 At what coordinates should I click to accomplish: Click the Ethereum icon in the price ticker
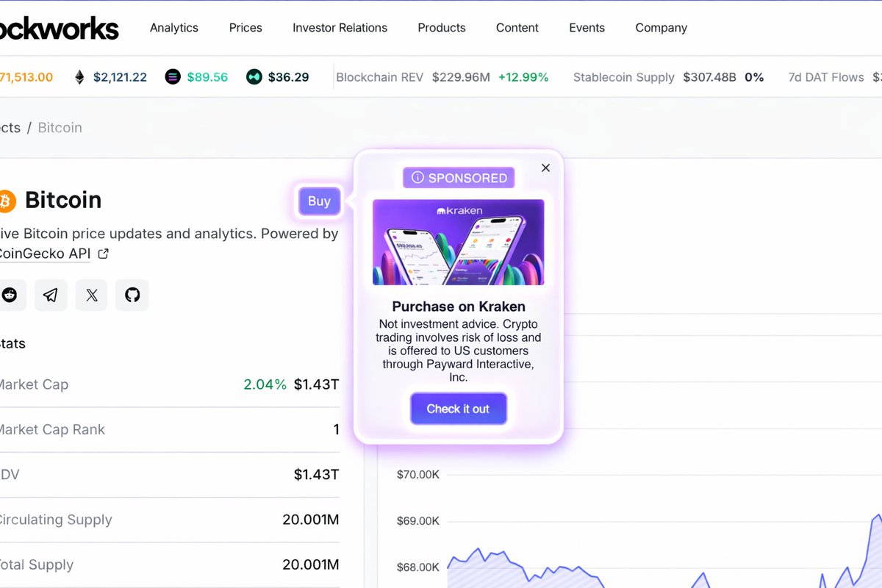[79, 76]
